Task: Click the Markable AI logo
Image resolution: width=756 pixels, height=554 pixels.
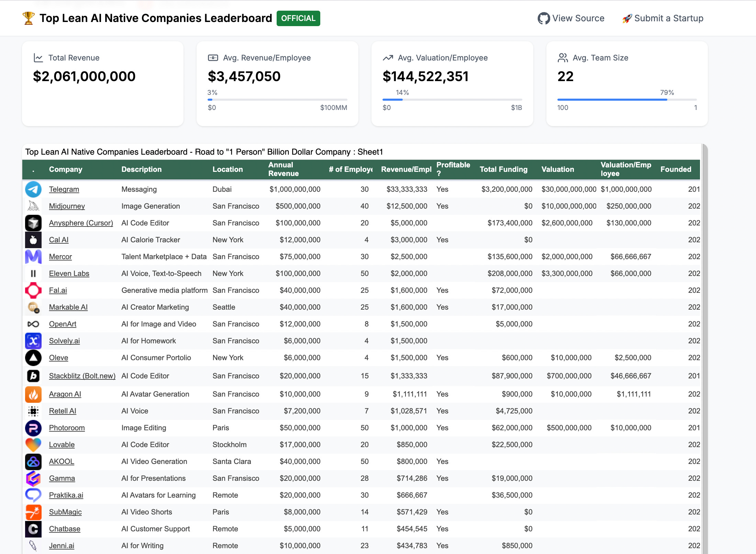Action: click(x=33, y=307)
